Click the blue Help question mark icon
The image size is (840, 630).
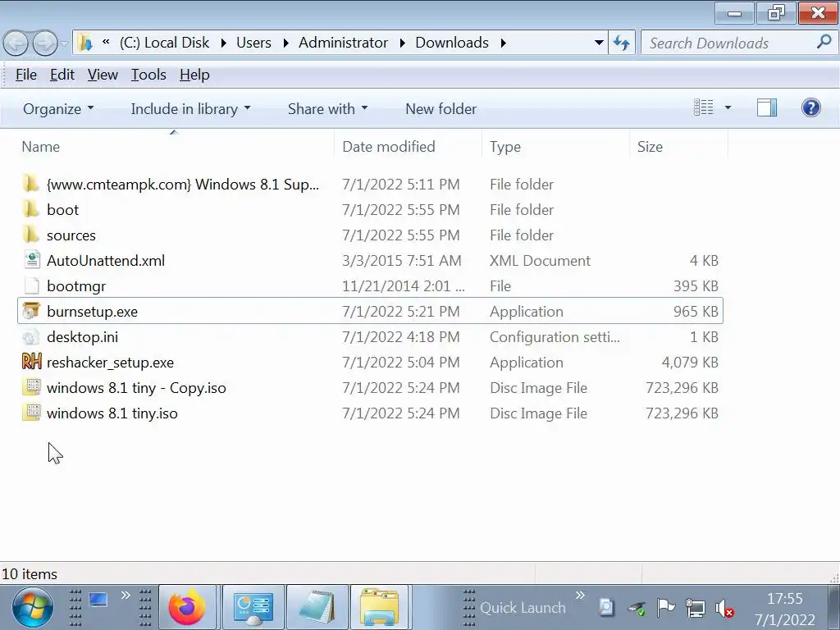[x=811, y=107]
